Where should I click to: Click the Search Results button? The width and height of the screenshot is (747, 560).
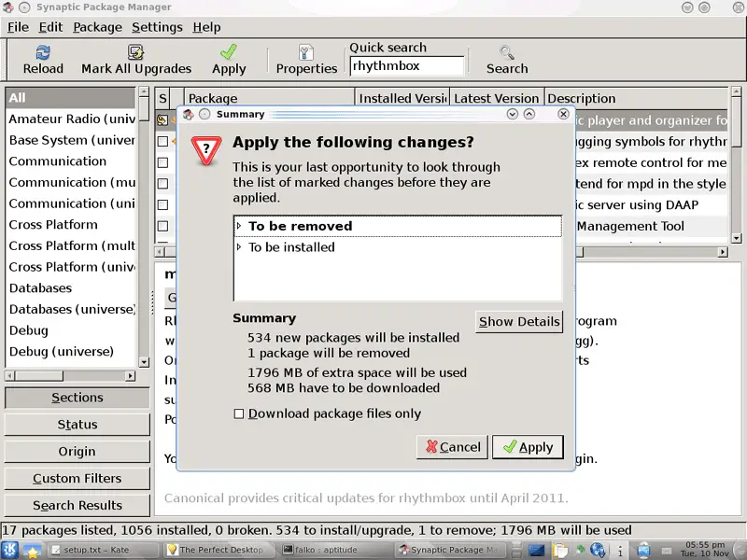pyautogui.click(x=78, y=505)
